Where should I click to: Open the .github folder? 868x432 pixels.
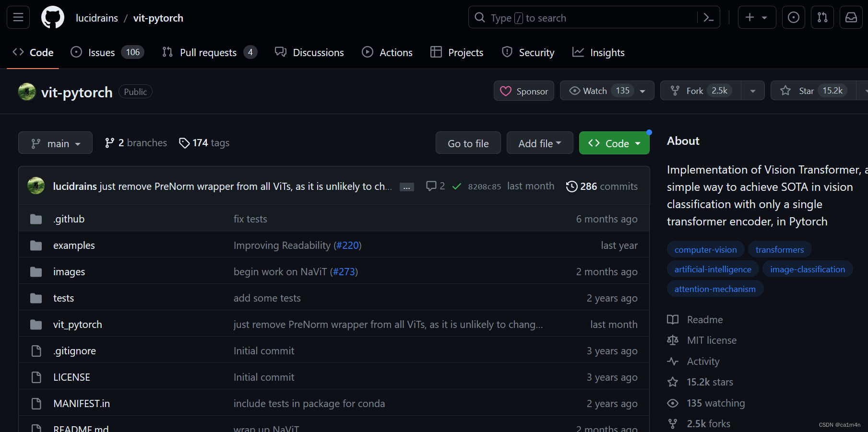[x=69, y=219]
